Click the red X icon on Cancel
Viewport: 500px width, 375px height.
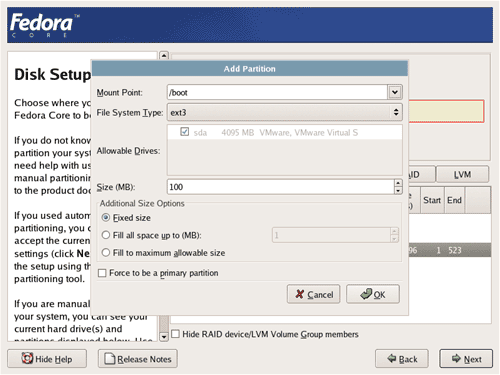pos(300,294)
